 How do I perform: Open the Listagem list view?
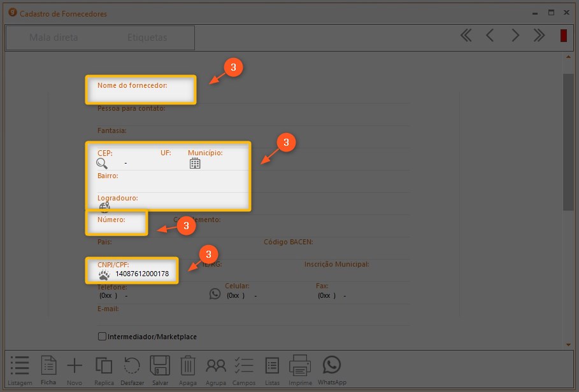(20, 370)
